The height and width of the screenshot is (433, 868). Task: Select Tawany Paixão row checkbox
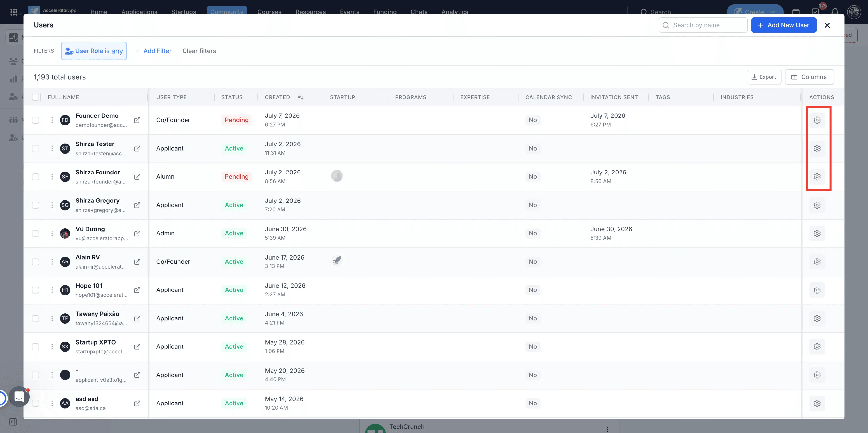pyautogui.click(x=35, y=318)
